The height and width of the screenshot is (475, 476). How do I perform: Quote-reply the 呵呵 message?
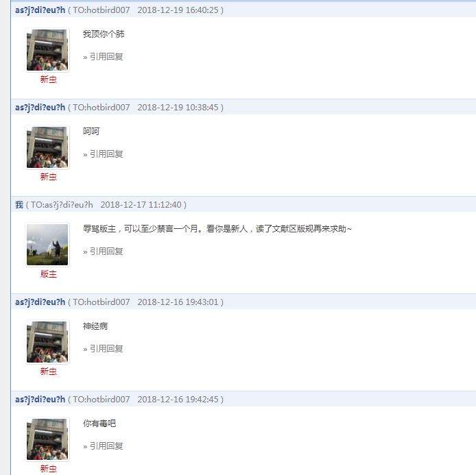(x=106, y=154)
